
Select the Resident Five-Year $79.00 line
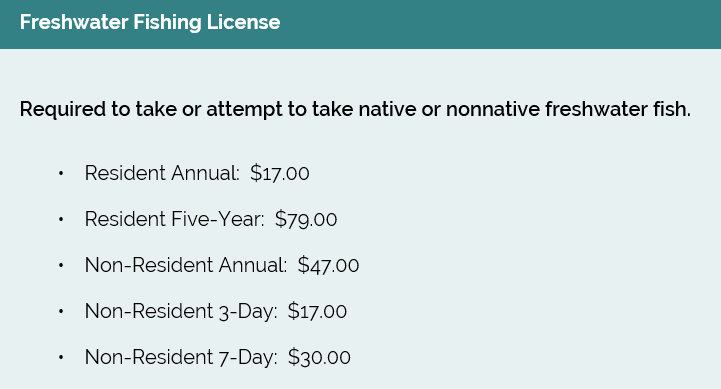point(211,219)
